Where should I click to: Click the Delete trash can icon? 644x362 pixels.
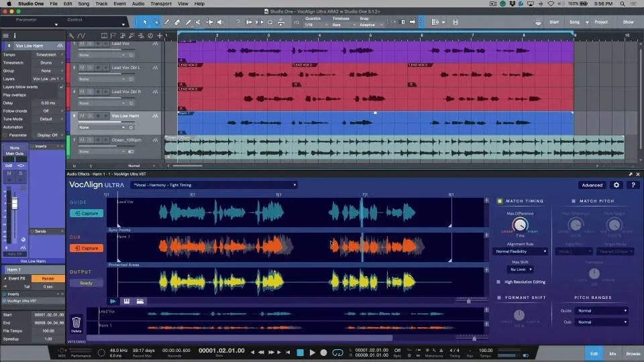pyautogui.click(x=76, y=322)
